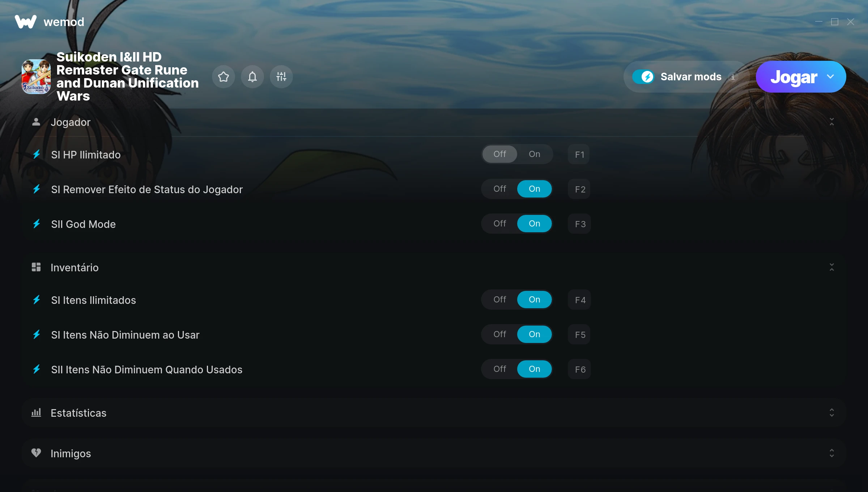This screenshot has width=868, height=492.
Task: Change the F1 hotkey for SI HP Ilimitado
Action: (x=579, y=154)
